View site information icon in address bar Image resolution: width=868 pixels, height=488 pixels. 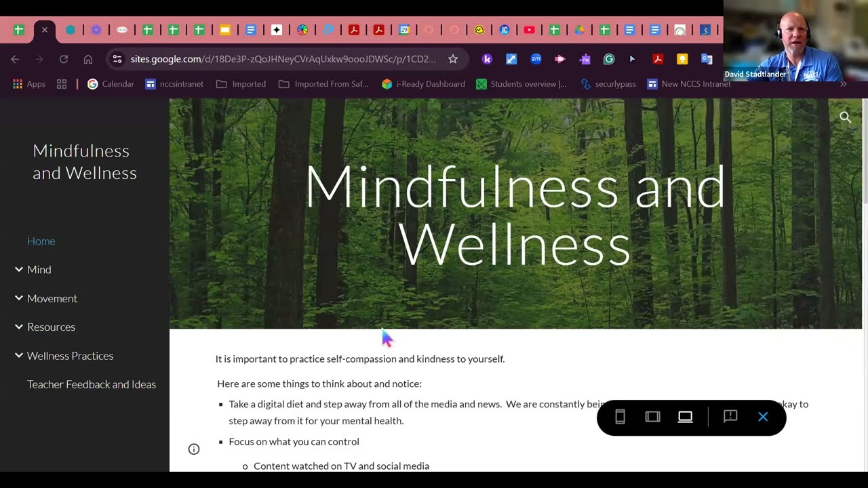(x=117, y=59)
